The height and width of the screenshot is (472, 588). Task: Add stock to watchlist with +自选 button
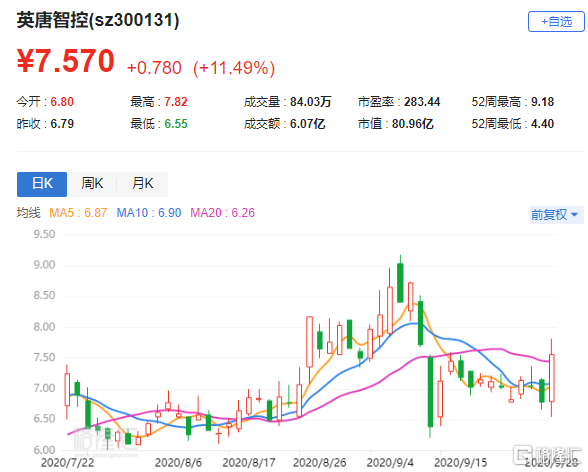tap(556, 22)
